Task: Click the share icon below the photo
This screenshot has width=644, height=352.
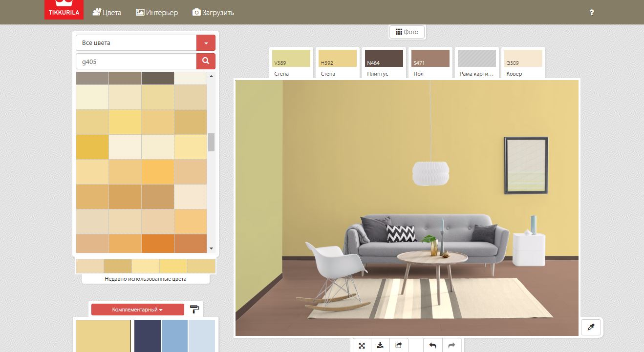Action: (399, 346)
